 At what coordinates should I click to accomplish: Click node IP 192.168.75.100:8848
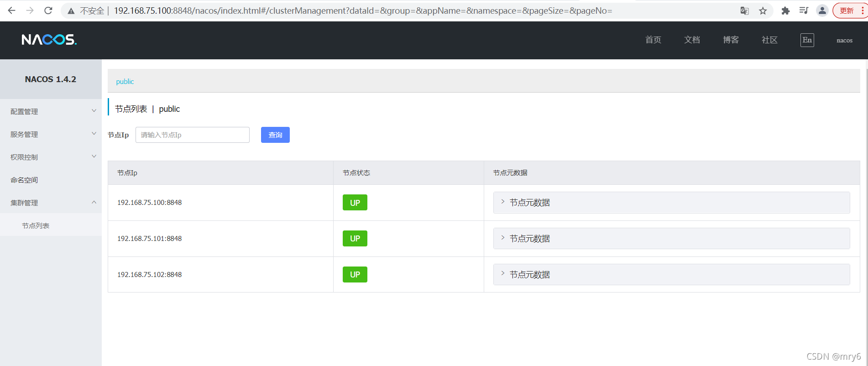pos(150,203)
